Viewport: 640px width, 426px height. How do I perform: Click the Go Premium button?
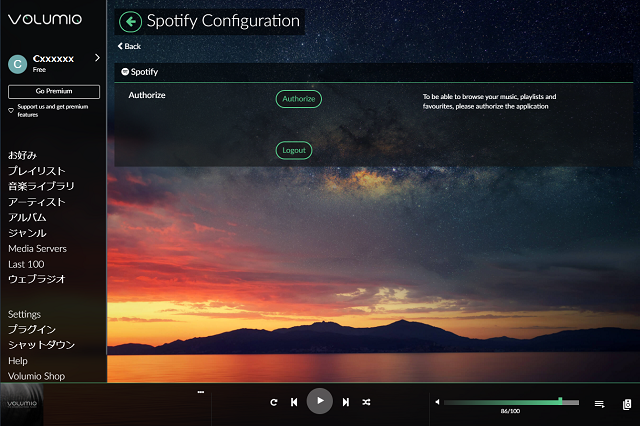(54, 91)
